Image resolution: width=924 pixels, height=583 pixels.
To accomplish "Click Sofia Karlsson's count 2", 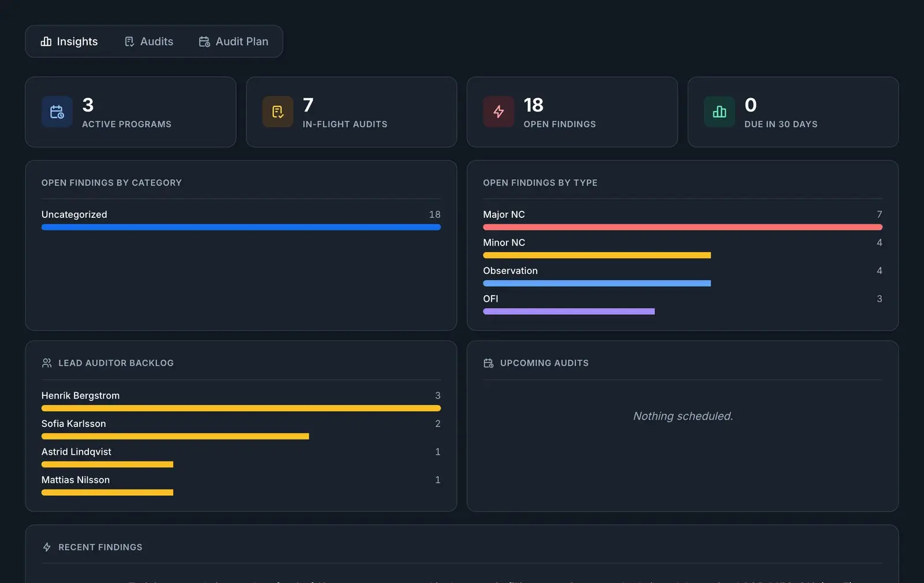I will [x=438, y=424].
